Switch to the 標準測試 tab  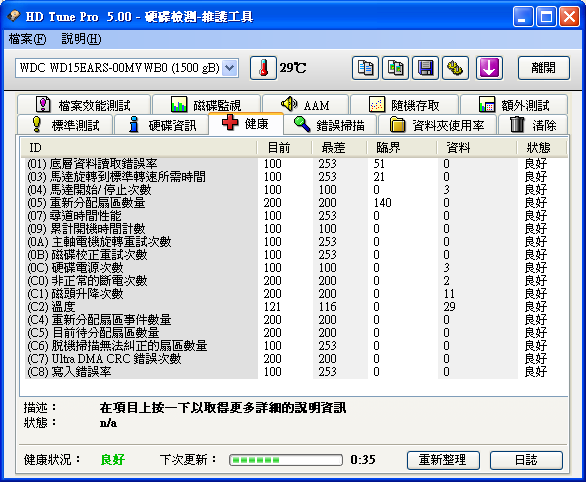pyautogui.click(x=65, y=125)
